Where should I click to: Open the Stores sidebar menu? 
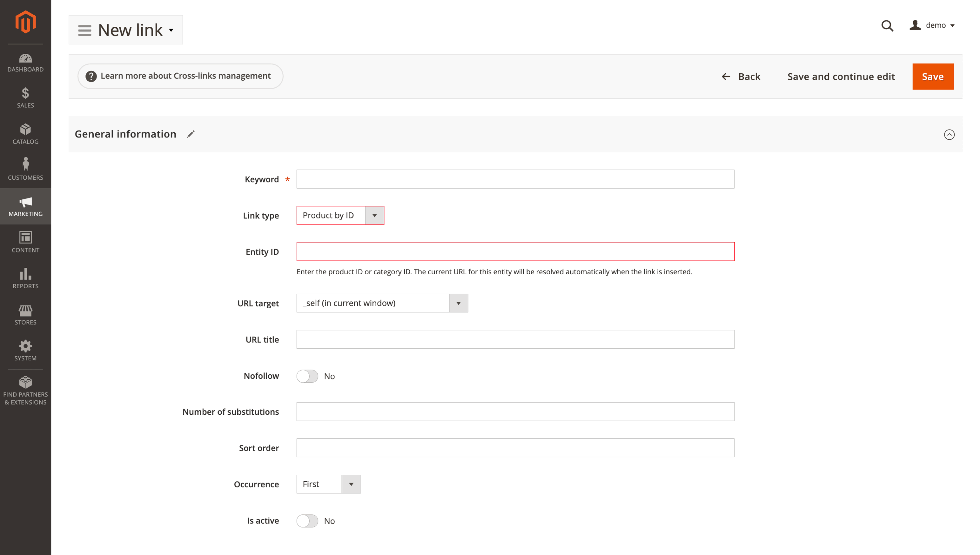(26, 314)
